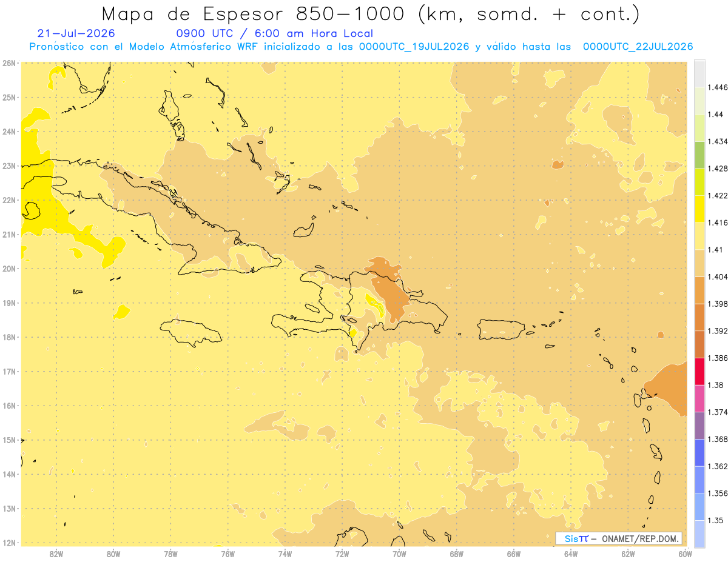Click the color scale value 1.446
728x562 pixels.
(717, 87)
